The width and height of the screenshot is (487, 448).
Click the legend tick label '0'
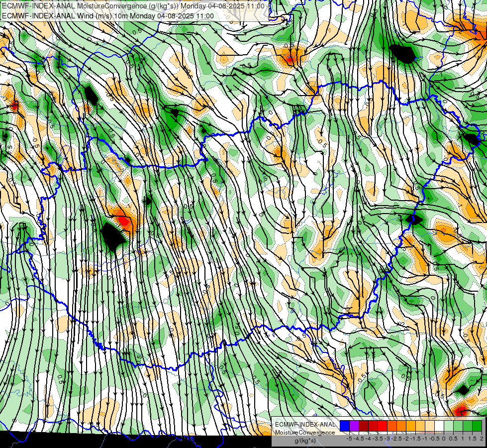coord(444,439)
